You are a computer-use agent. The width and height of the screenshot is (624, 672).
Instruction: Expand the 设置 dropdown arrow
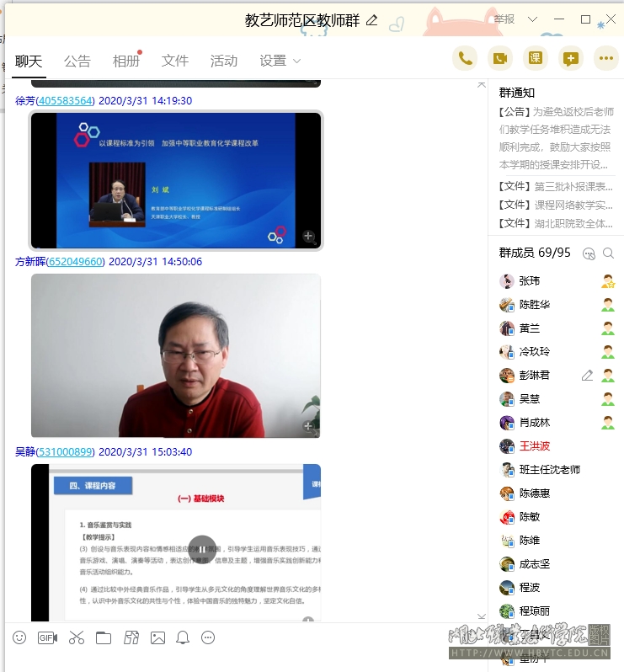pyautogui.click(x=296, y=61)
